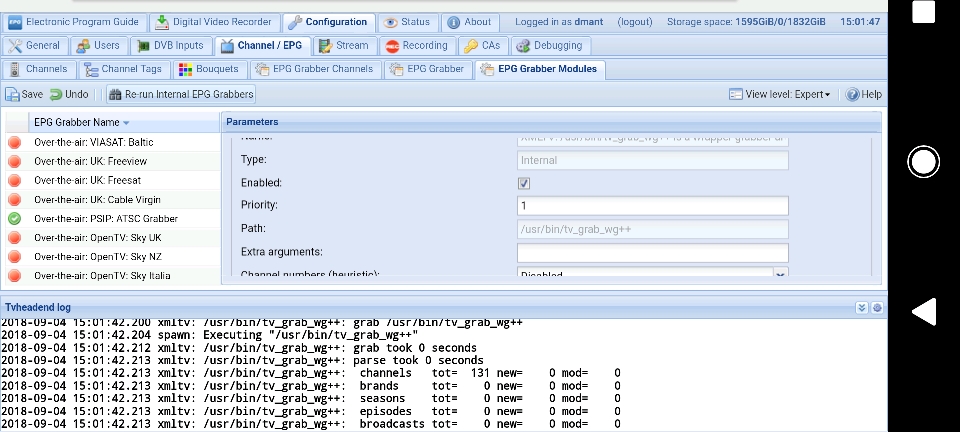
Task: Click the Android back button
Action: point(924,312)
